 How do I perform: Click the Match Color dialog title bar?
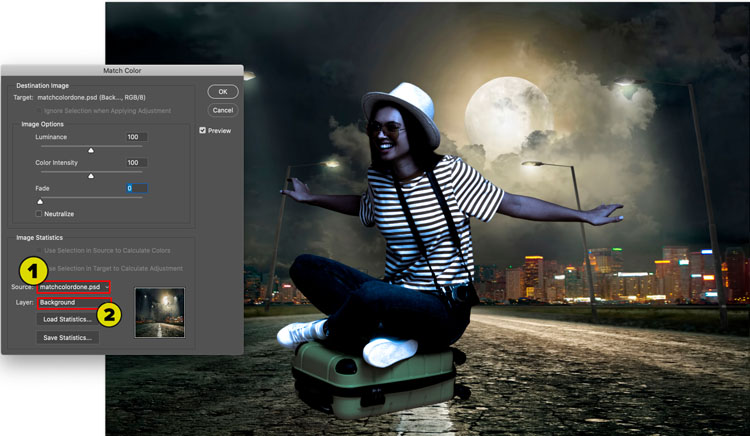pos(121,71)
